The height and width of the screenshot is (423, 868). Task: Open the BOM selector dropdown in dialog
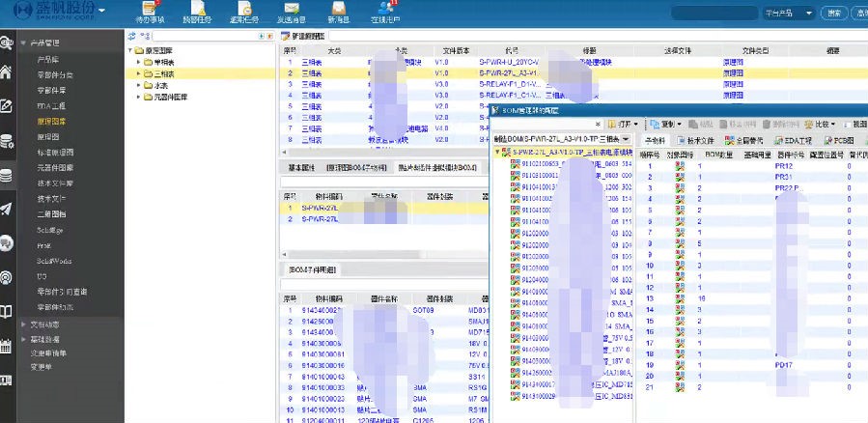(626, 140)
